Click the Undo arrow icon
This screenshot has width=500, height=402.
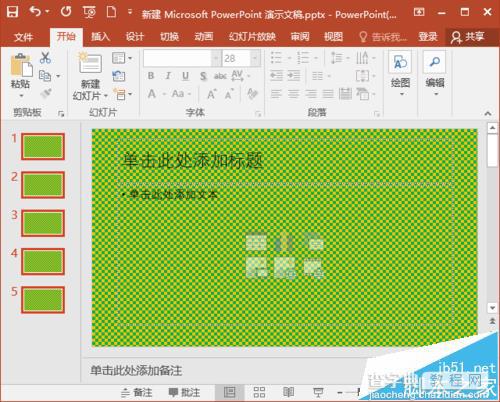(x=35, y=12)
